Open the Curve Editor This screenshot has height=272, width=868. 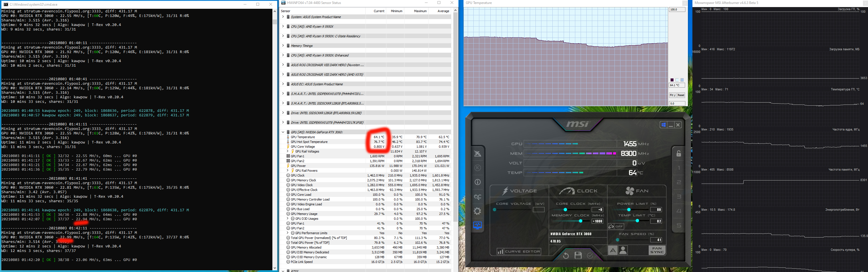point(519,251)
